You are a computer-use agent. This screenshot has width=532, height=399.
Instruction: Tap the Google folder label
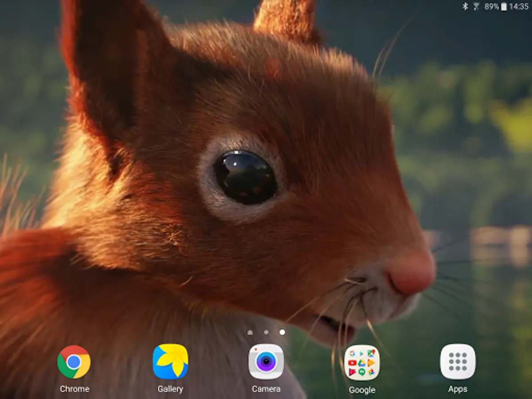(x=362, y=390)
